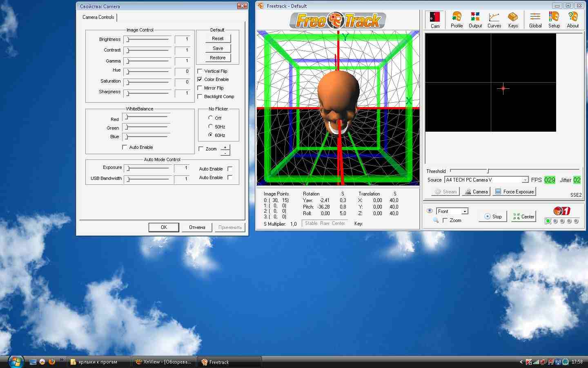Uncheck Color Enable checkbox
Screen dimensions: 588x368
click(x=200, y=79)
